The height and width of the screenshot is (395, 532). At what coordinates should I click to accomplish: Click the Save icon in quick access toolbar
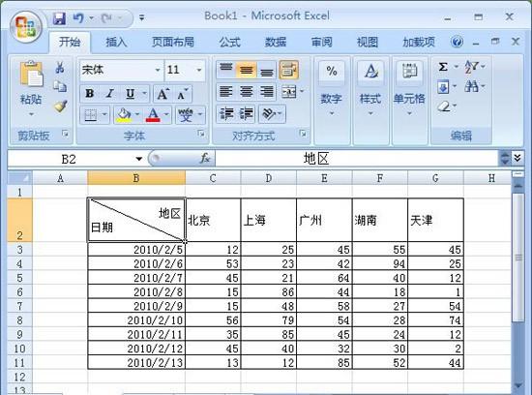59,18
